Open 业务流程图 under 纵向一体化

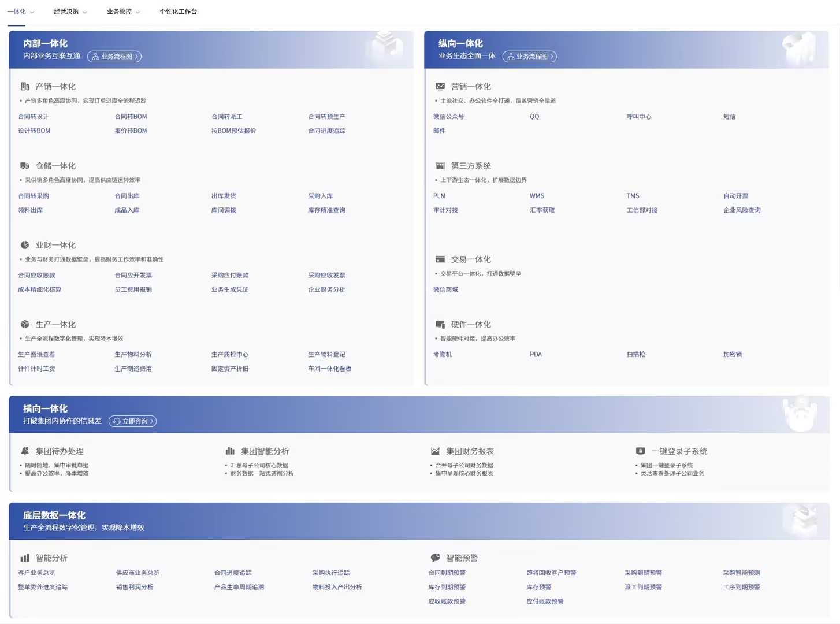point(530,57)
